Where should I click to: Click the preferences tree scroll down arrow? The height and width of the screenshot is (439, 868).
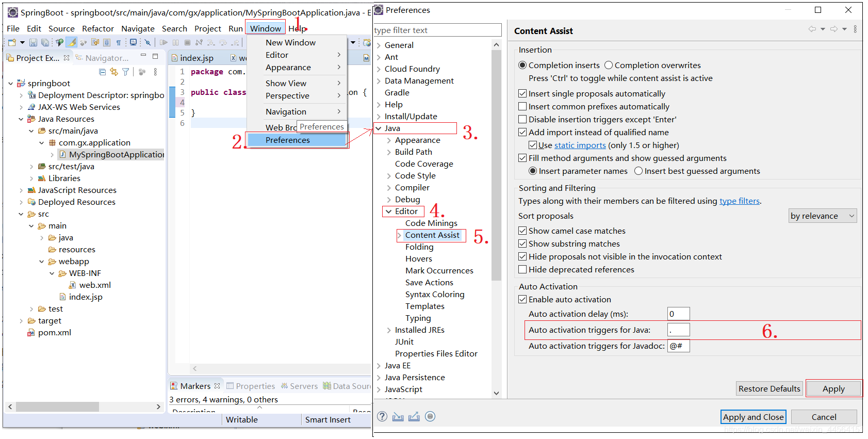(496, 393)
